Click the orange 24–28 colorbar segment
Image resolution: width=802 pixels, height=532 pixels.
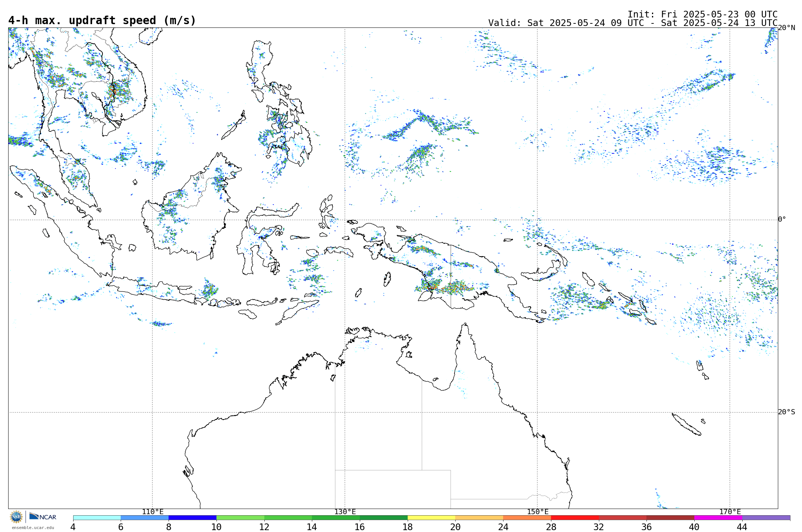[527, 518]
